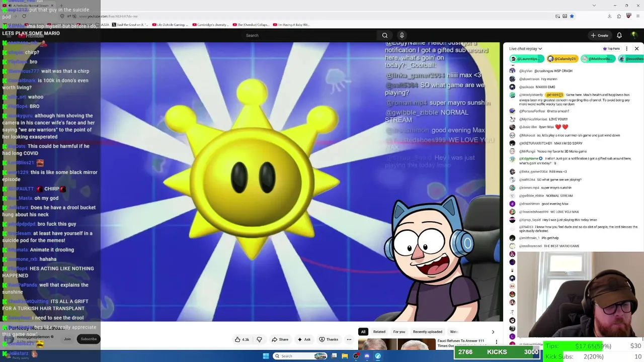Image resolution: width=644 pixels, height=362 pixels.
Task: Click the 'MAX I M SO SORRY' chat message
Action: click(569, 143)
